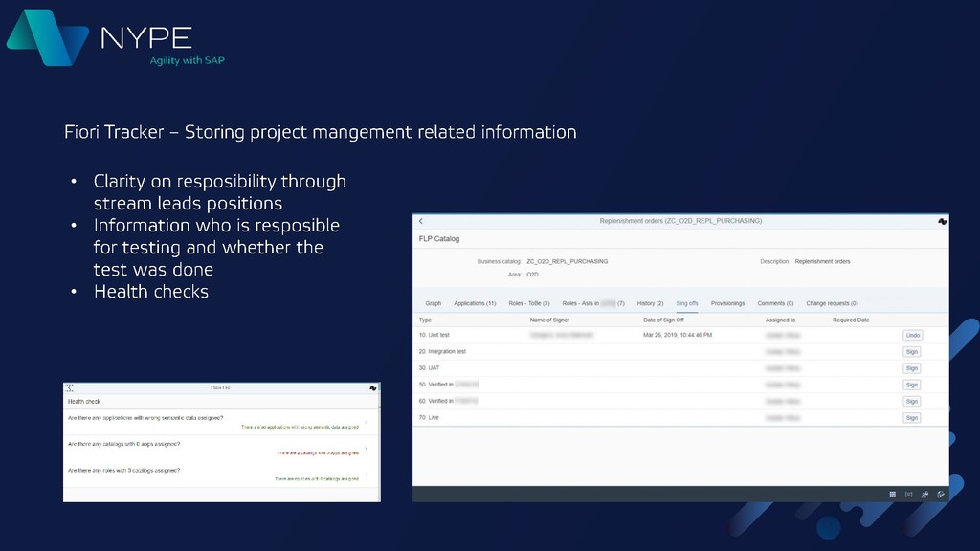Sign the 70. Live row
The width and height of the screenshot is (980, 551).
coord(912,418)
